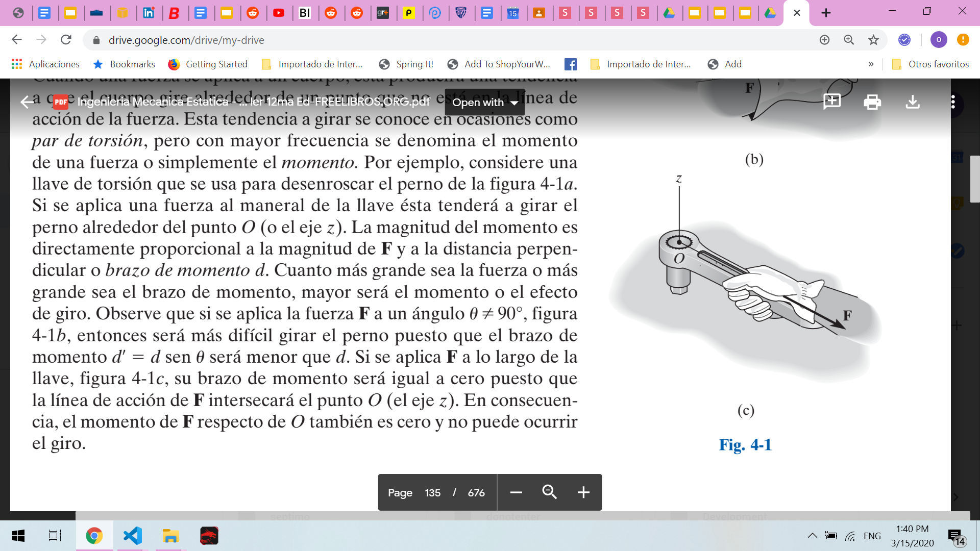Click the page number 135 field

click(x=432, y=493)
